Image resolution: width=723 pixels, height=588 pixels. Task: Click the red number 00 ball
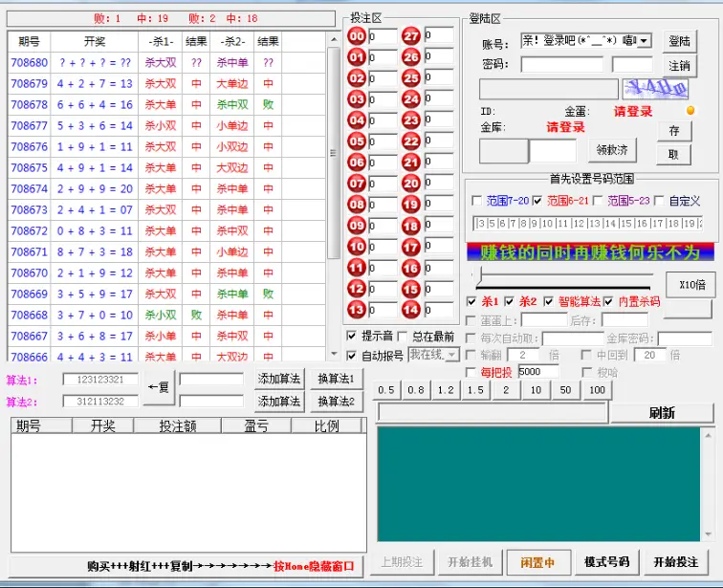click(357, 36)
